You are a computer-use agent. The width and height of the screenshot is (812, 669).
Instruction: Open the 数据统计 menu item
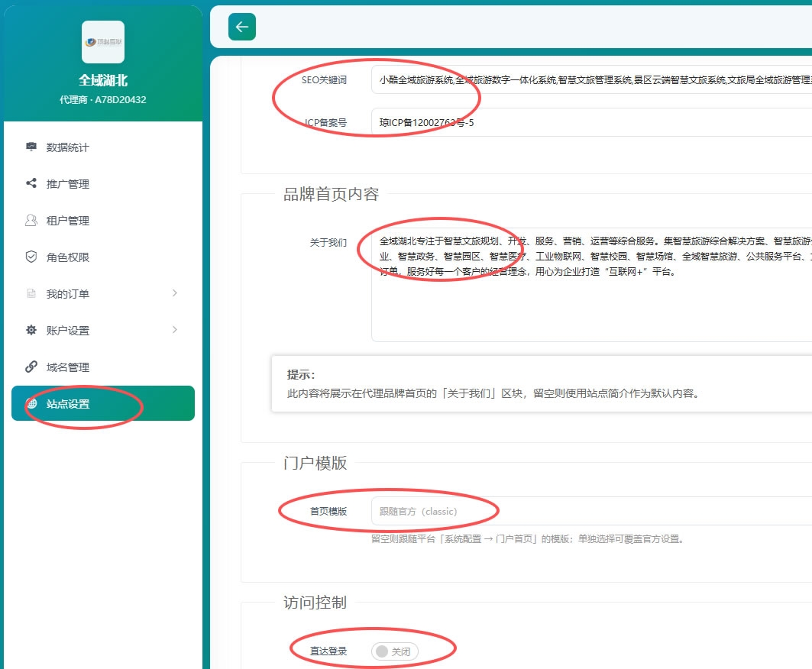tap(103, 147)
